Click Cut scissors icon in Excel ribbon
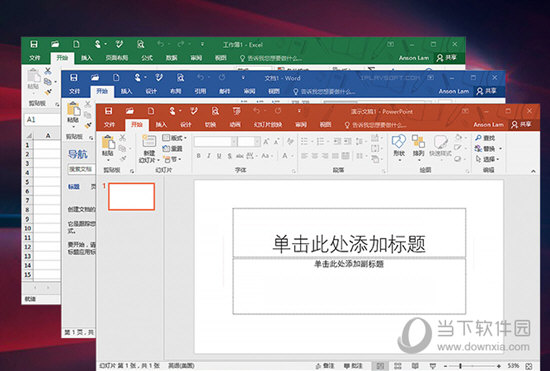Image resolution: width=550 pixels, height=371 pixels. tap(48, 71)
